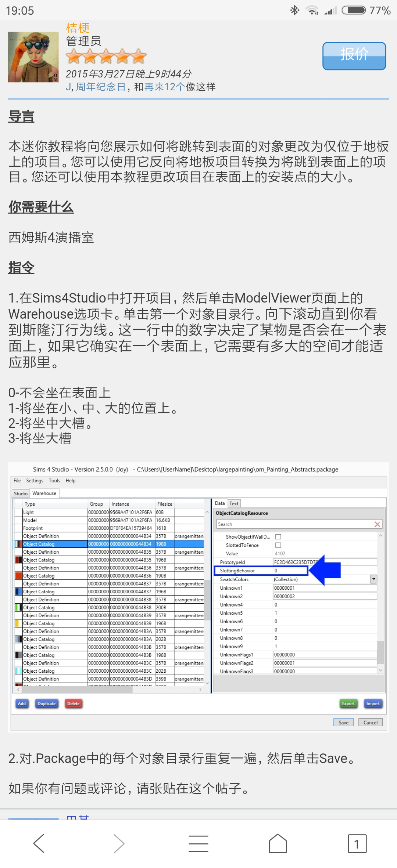The height and width of the screenshot is (868, 397).
Task: Click the Duplicate button
Action: point(47,704)
